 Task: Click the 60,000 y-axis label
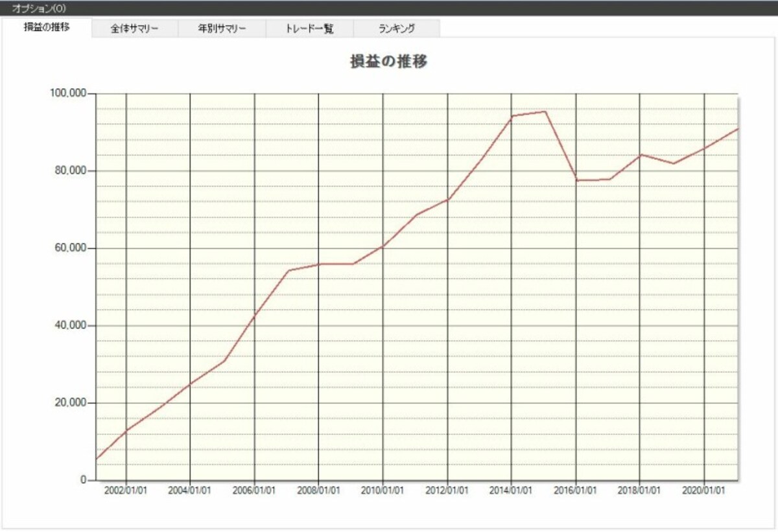[71, 248]
